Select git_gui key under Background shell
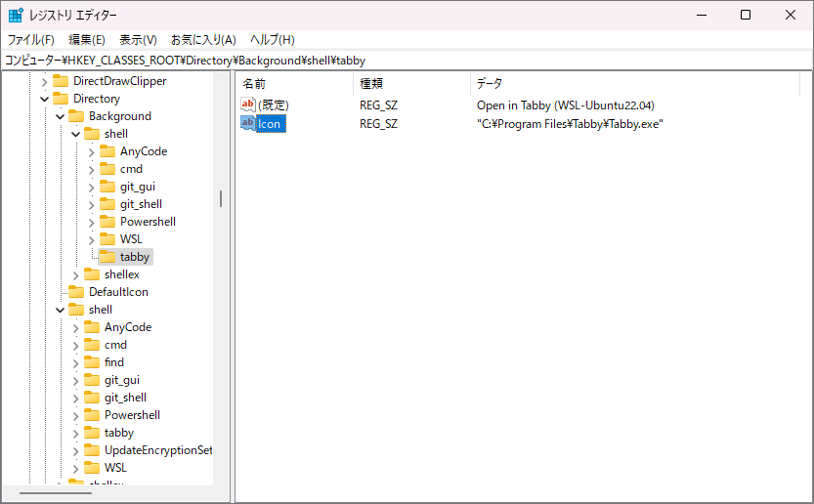The height and width of the screenshot is (504, 814). pyautogui.click(x=137, y=187)
